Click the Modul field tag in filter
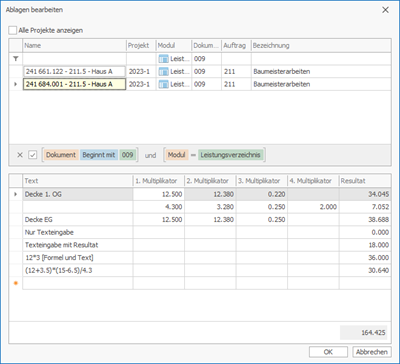The height and width of the screenshot is (364, 400). pyautogui.click(x=177, y=155)
